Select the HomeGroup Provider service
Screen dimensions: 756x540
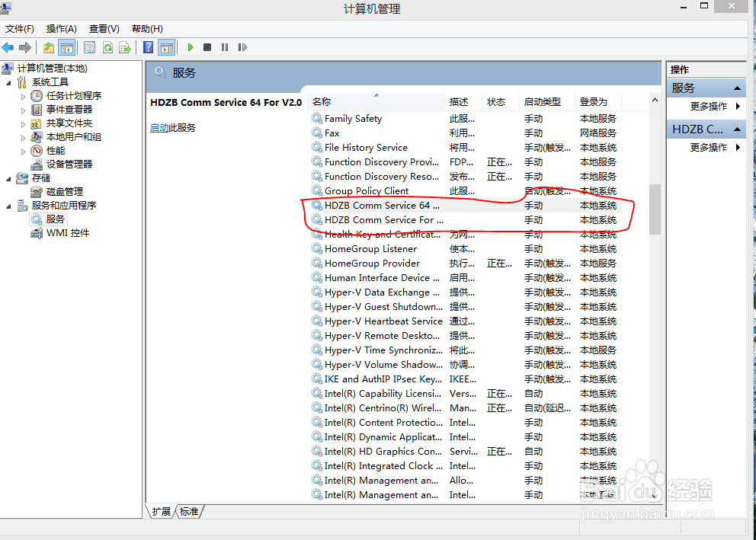point(466,263)
